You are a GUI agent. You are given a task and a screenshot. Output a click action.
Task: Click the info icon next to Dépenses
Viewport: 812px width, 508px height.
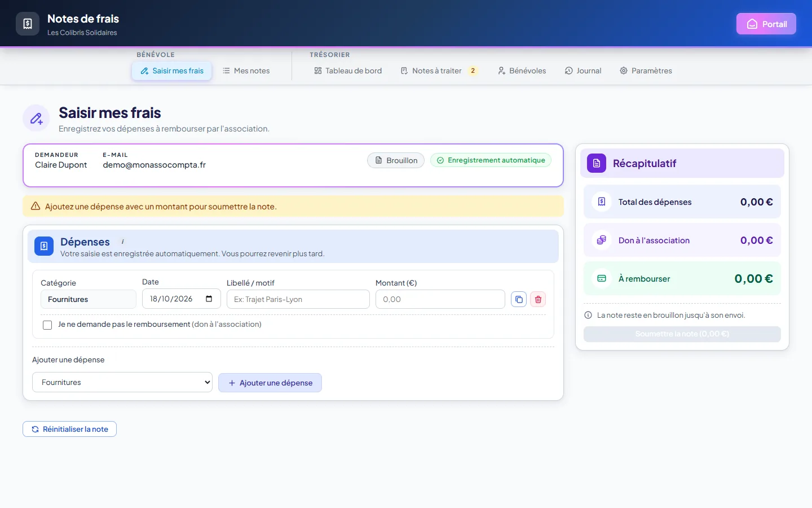(123, 242)
